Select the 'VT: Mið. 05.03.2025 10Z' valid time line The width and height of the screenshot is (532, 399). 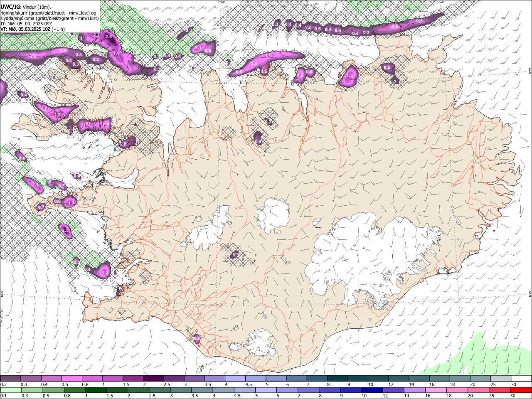pyautogui.click(x=26, y=29)
